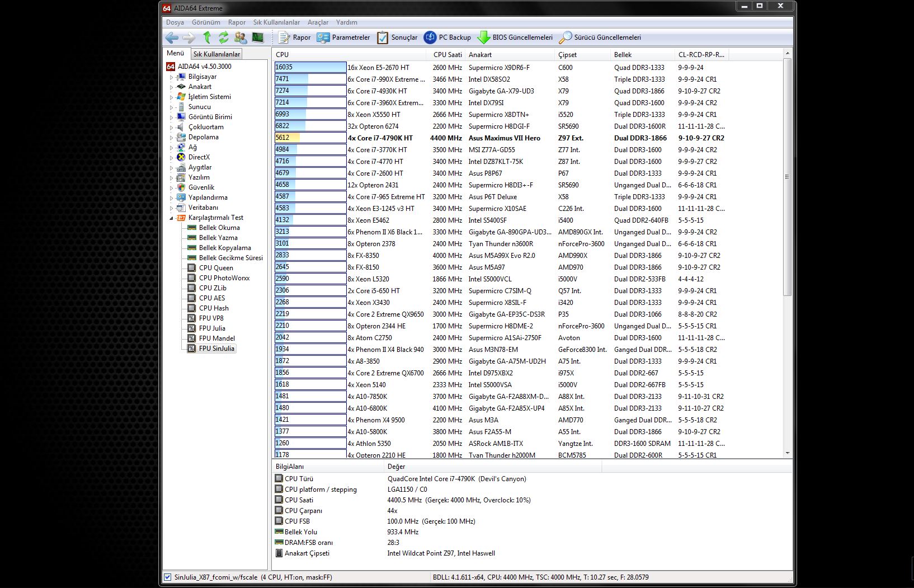Click the Back navigation arrow
The image size is (914, 588).
point(172,37)
